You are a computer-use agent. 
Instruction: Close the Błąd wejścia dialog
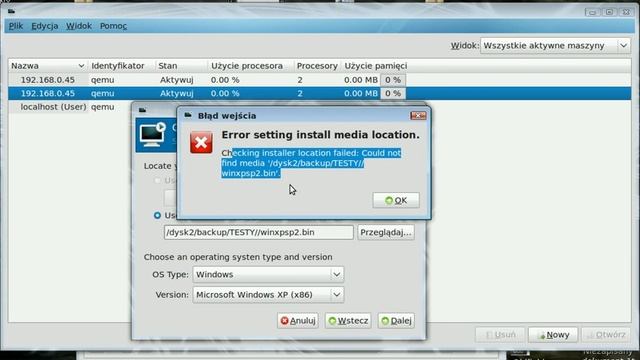pyautogui.click(x=418, y=116)
